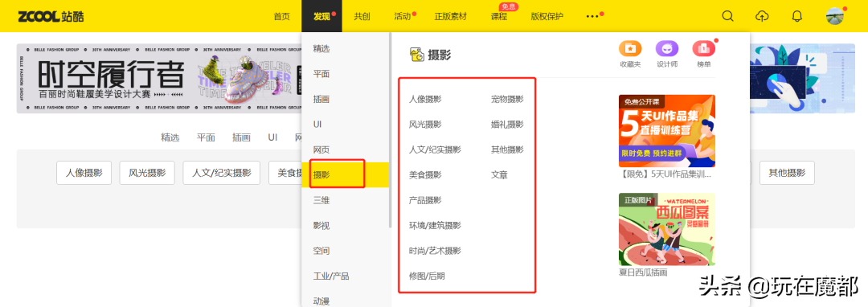
Task: Click the 人文/纪实摄影 filter button on page
Action: click(x=222, y=173)
